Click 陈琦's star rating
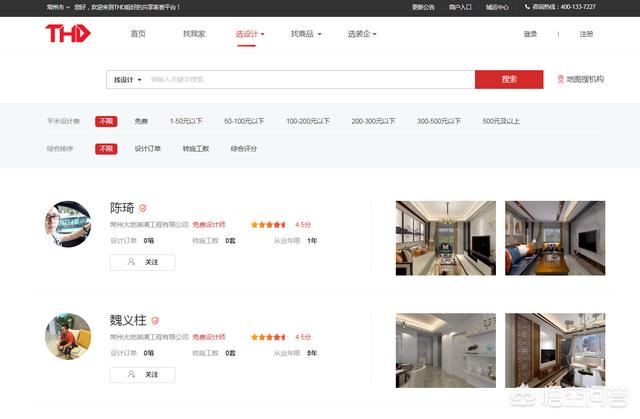640x419 pixels. click(x=268, y=225)
